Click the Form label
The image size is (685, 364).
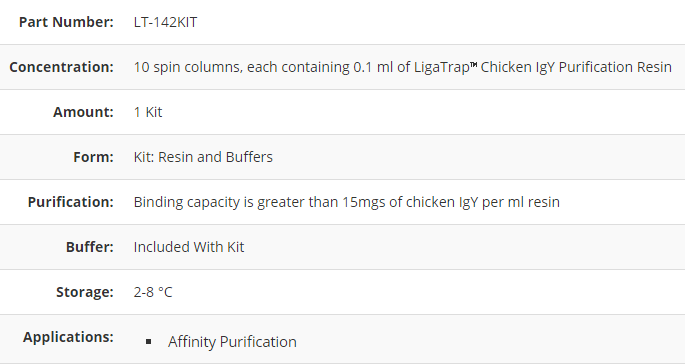click(x=93, y=157)
